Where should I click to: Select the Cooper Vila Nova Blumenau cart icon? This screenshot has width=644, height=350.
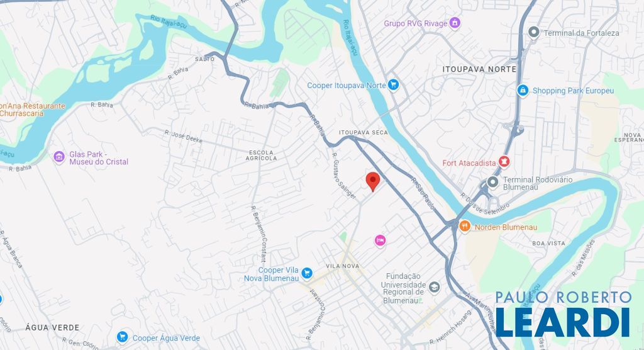coord(306,273)
